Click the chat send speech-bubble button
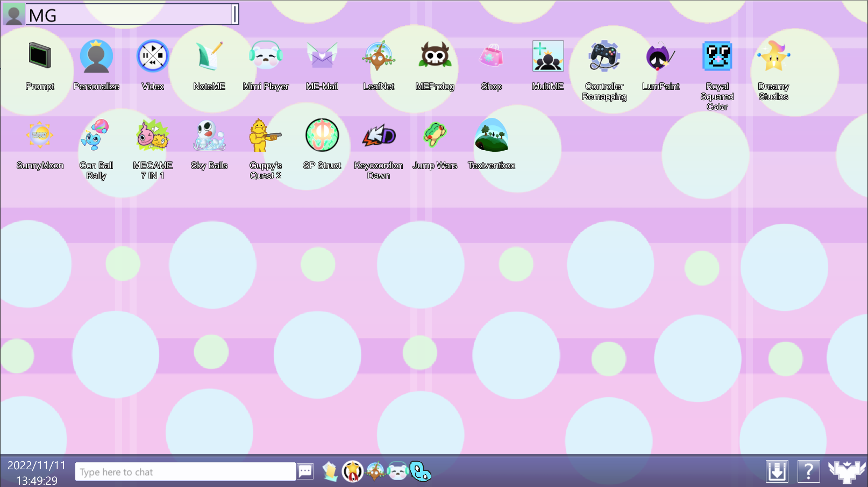 pos(305,471)
